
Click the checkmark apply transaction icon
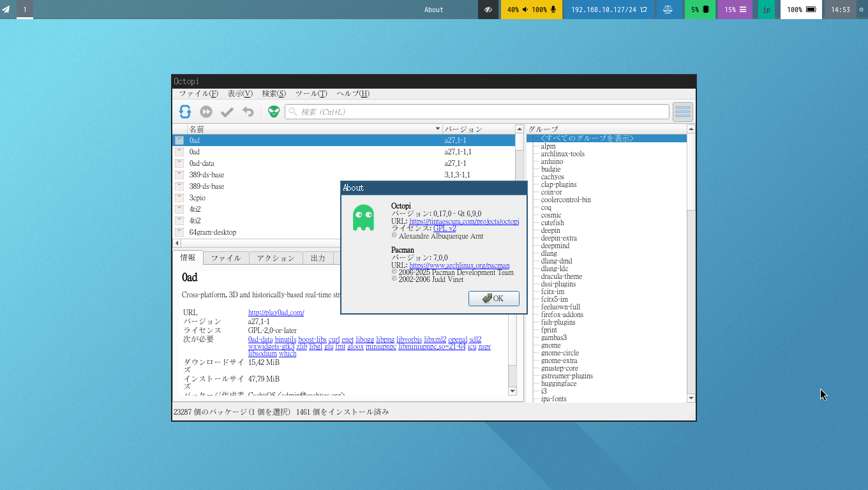point(227,112)
